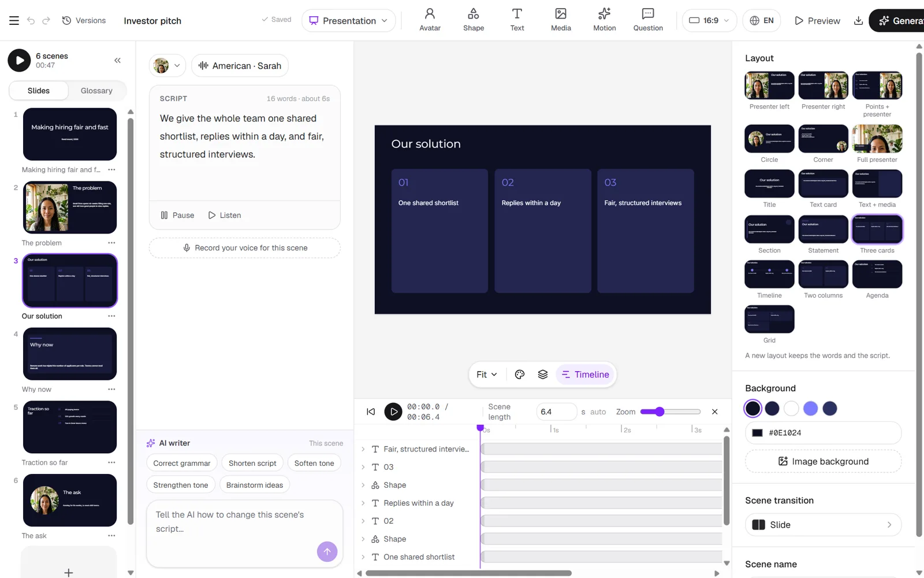Open the Versions history
The width and height of the screenshot is (924, 578).
(84, 21)
